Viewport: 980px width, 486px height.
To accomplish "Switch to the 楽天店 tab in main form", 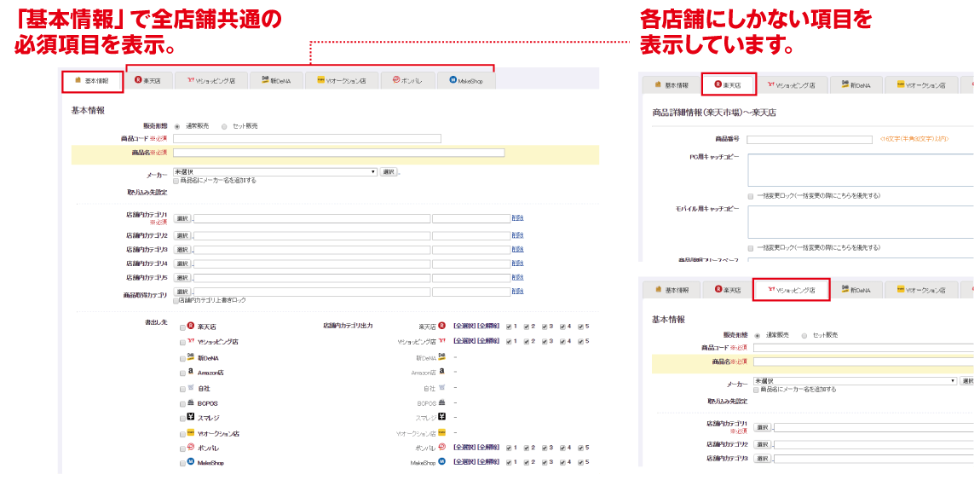I will pyautogui.click(x=147, y=81).
